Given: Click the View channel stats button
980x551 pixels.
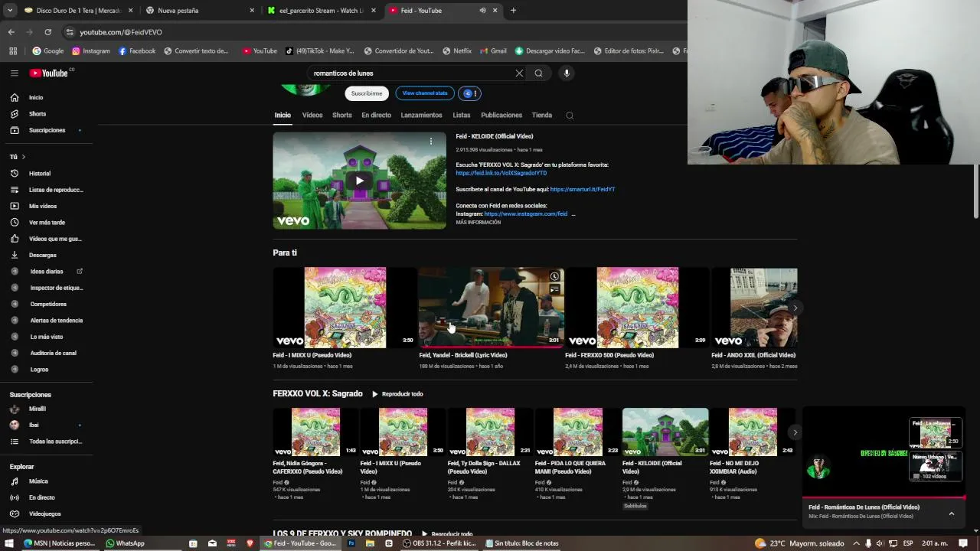Looking at the screenshot, I should click(x=425, y=93).
